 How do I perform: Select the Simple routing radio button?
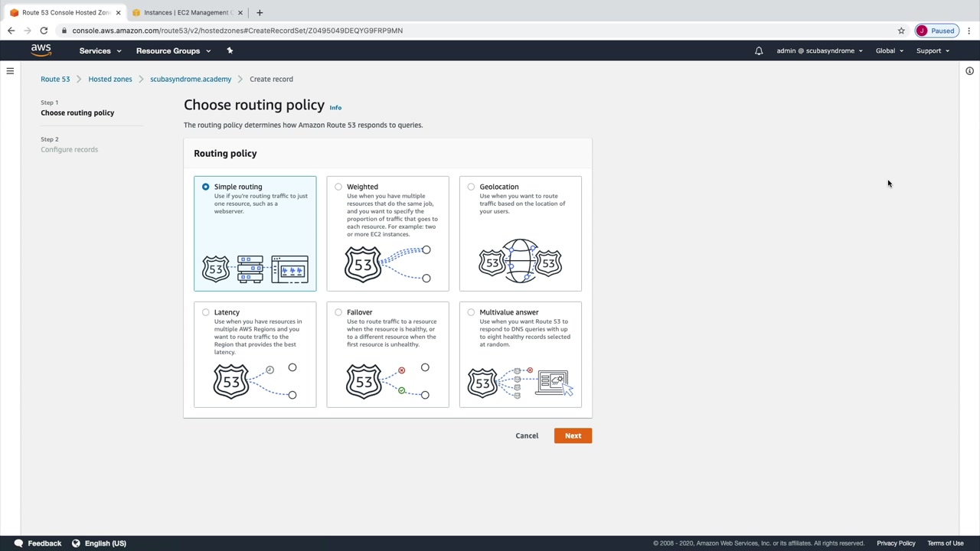coord(205,187)
